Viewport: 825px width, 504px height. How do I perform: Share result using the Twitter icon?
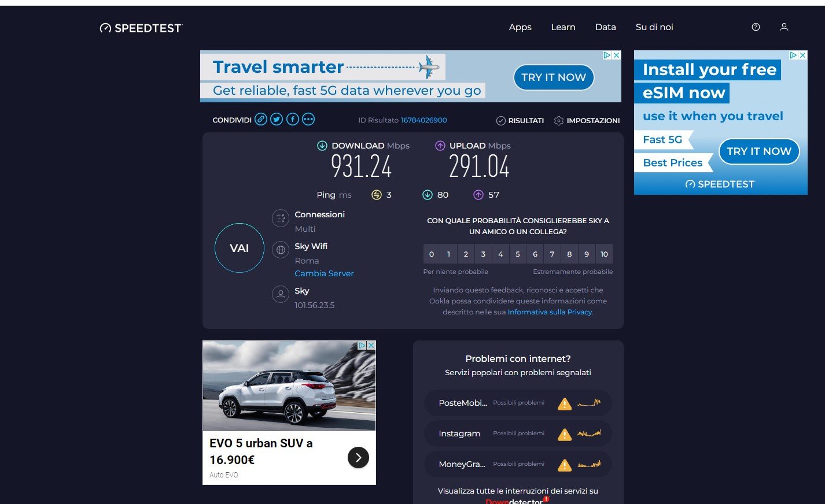[277, 120]
